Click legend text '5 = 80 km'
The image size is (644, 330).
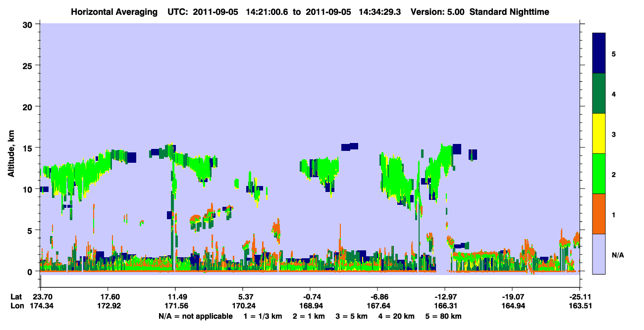tap(443, 316)
